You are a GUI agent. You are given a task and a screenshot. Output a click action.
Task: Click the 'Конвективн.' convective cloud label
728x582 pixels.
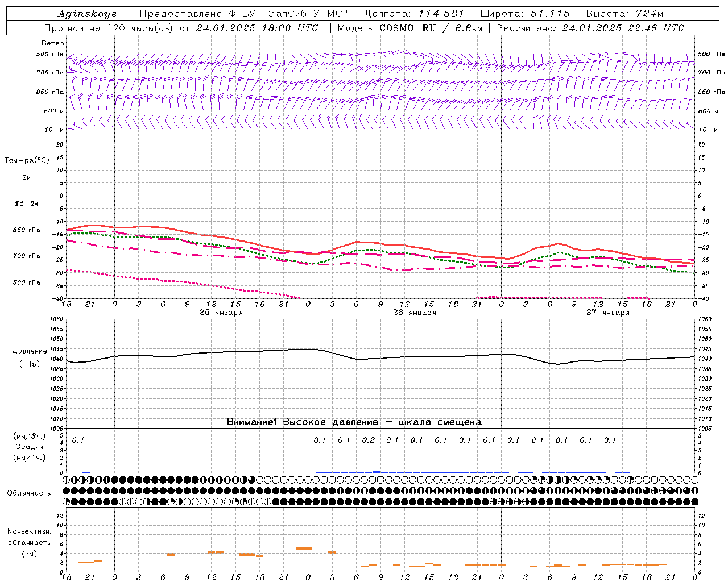tap(29, 531)
